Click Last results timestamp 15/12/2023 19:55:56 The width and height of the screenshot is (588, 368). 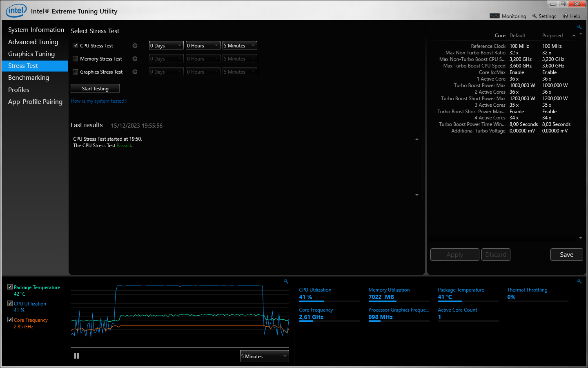137,126
